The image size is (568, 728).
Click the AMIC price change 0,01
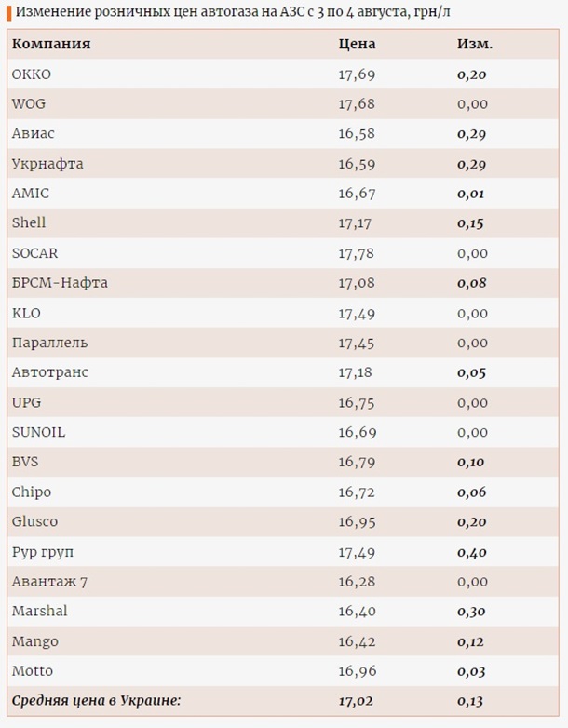pyautogui.click(x=472, y=194)
